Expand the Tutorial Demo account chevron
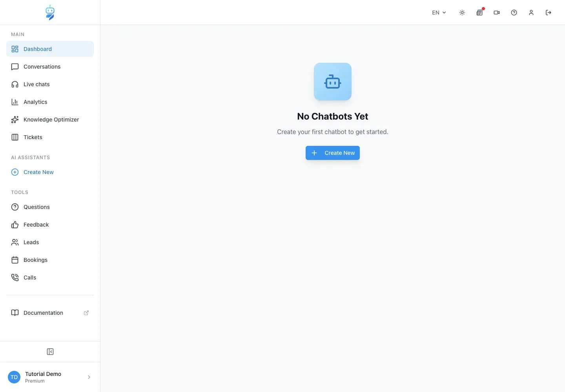 (89, 377)
